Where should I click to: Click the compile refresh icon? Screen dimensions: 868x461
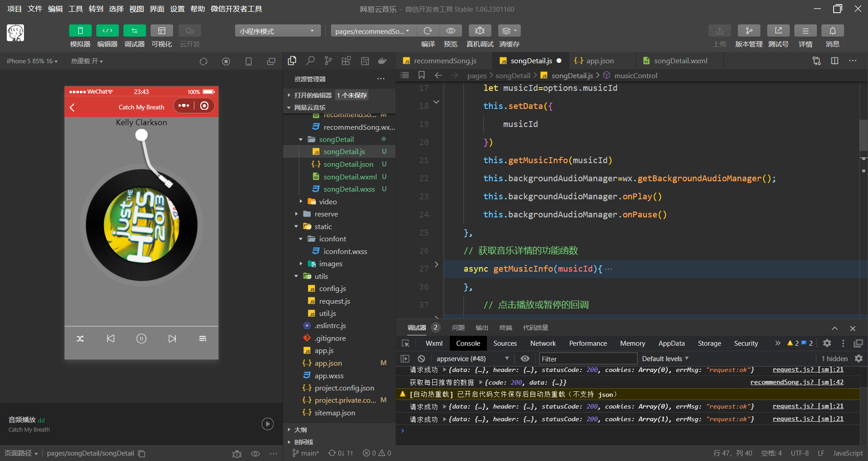[428, 31]
